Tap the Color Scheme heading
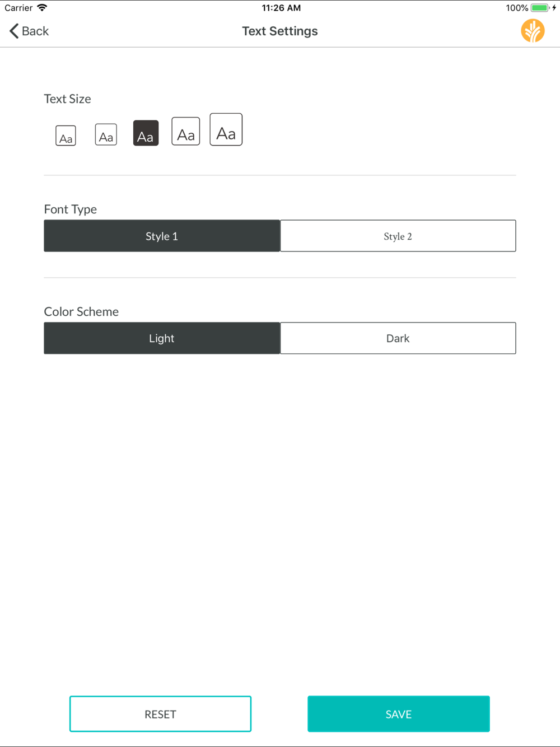560x747 pixels. point(81,312)
